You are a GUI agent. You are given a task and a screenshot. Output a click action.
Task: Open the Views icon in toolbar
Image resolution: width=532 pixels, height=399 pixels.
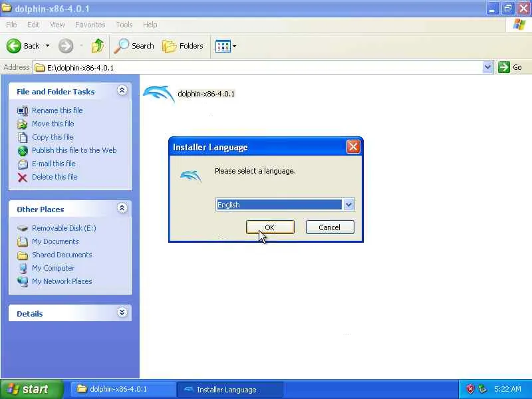(x=223, y=46)
